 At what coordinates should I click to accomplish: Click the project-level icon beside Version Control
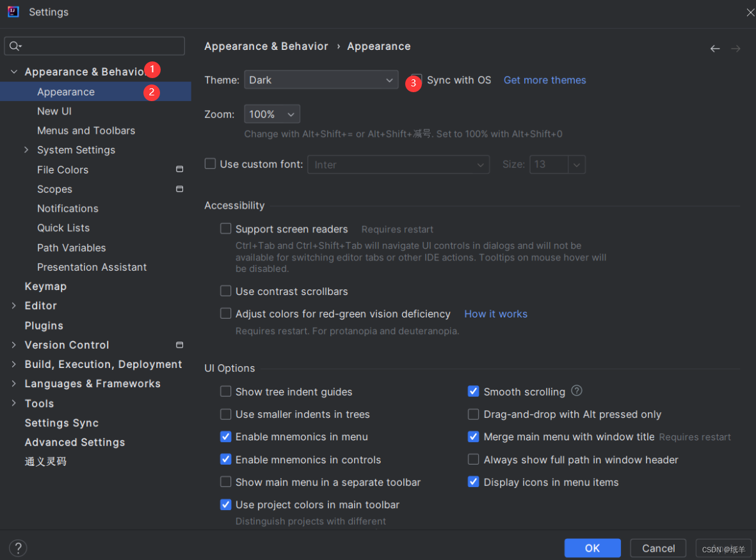179,344
